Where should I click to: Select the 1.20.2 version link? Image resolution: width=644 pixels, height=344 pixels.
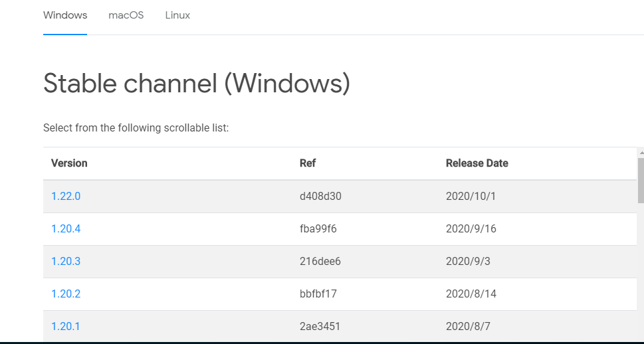coord(66,294)
